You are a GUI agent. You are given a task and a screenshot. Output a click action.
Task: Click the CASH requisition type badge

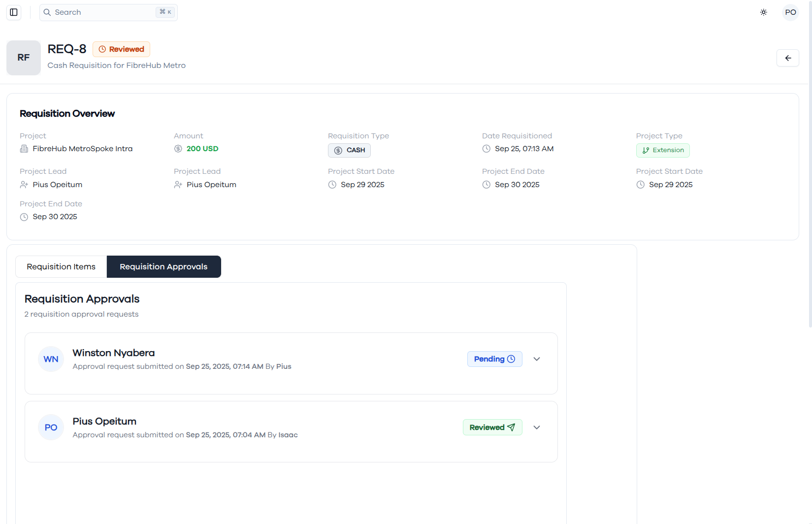349,150
